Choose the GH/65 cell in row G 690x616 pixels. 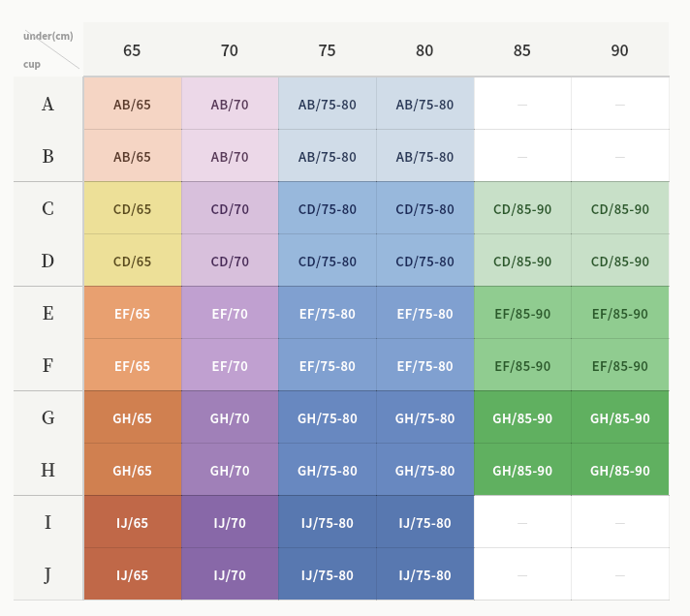coord(132,418)
